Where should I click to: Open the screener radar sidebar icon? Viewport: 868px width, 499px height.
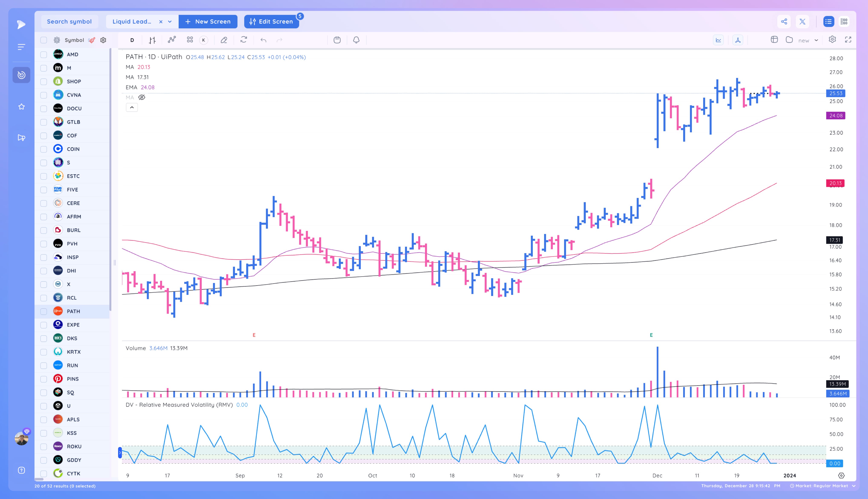click(x=21, y=75)
